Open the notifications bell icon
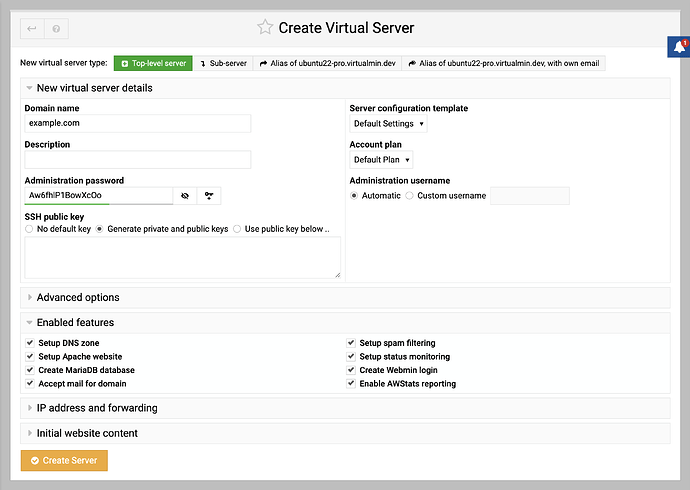 point(679,47)
